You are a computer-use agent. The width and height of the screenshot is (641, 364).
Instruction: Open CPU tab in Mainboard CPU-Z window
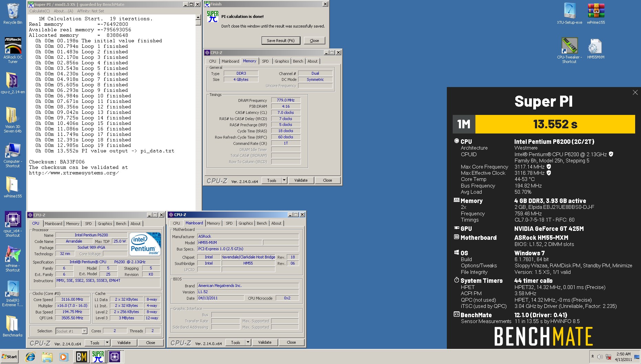click(x=176, y=223)
